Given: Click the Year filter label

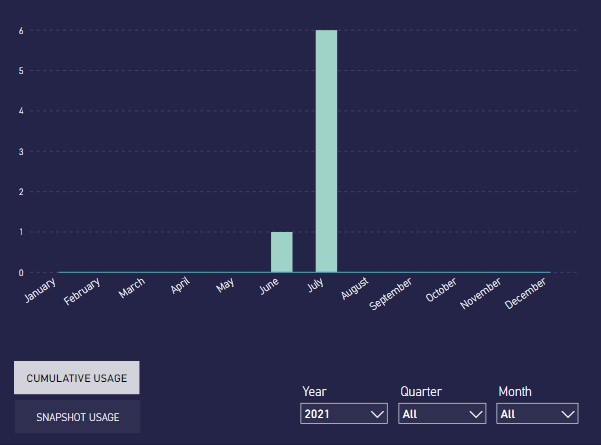Looking at the screenshot, I should click(x=314, y=392).
